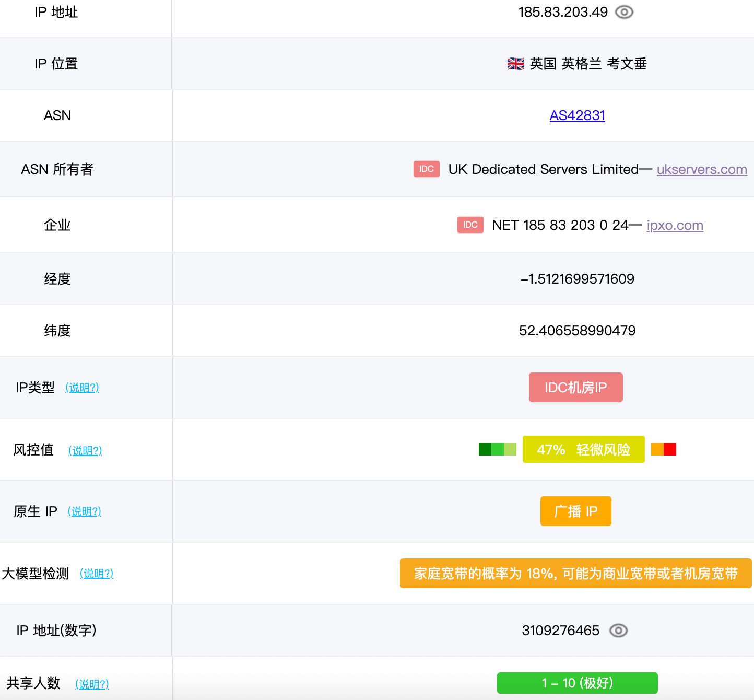Toggle the eye icon beside 185.83.203.49
The image size is (754, 700).
click(x=624, y=12)
